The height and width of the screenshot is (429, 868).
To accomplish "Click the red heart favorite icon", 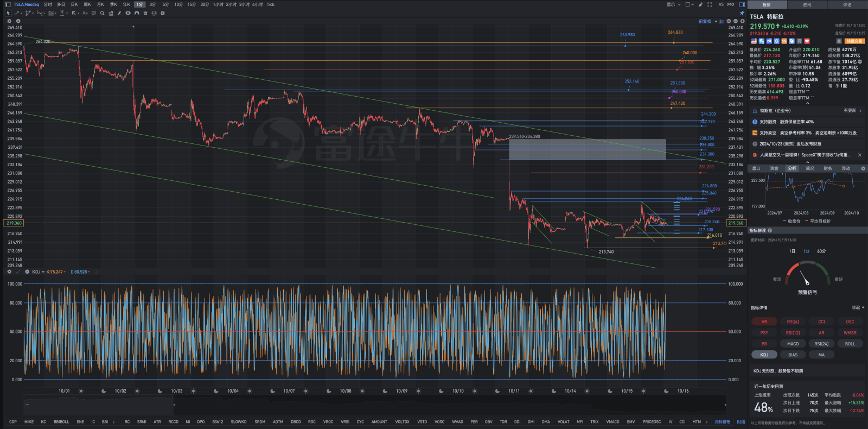I will pyautogui.click(x=807, y=41).
